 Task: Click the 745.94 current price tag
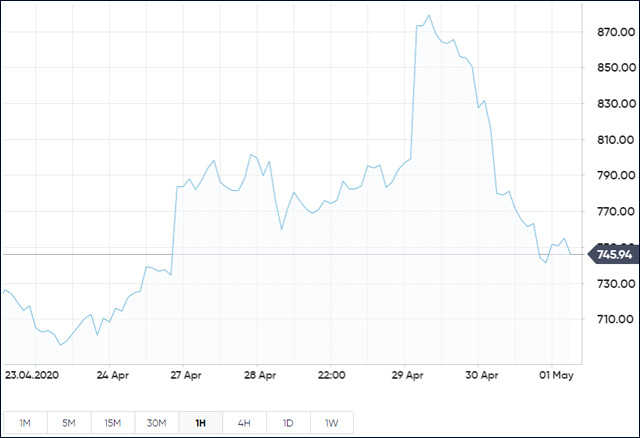click(x=614, y=254)
